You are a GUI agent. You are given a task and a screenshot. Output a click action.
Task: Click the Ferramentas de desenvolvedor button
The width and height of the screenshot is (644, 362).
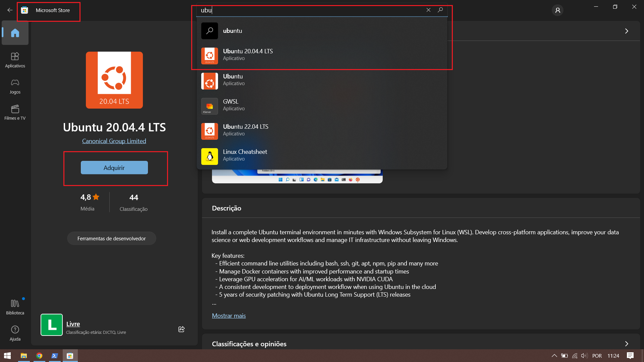[111, 238]
